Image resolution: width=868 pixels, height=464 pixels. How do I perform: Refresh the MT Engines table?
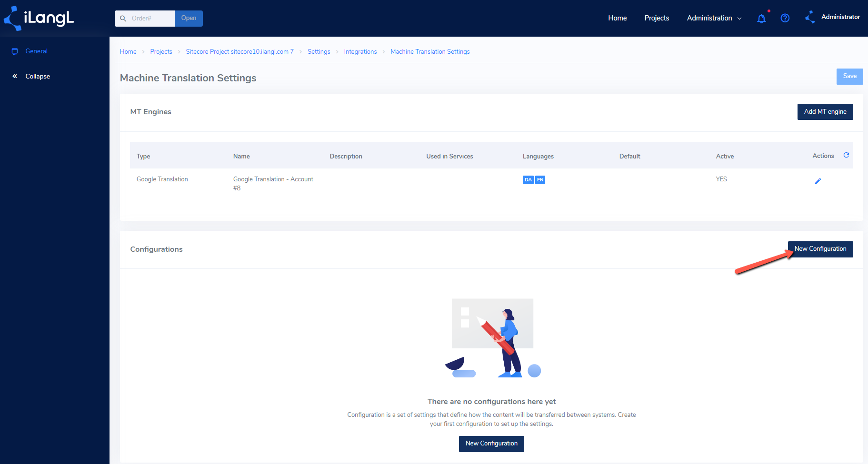(846, 155)
